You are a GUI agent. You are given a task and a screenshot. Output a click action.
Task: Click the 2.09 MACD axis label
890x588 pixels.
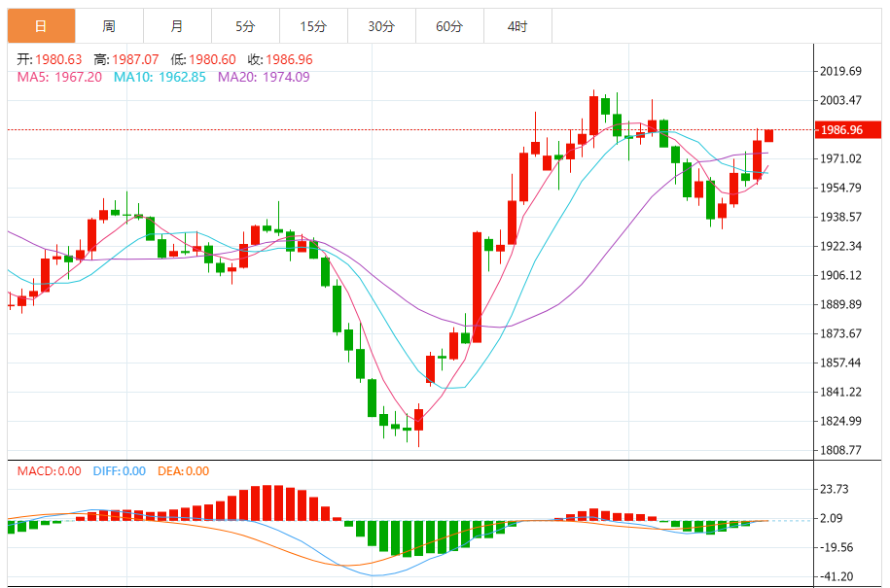[832, 518]
